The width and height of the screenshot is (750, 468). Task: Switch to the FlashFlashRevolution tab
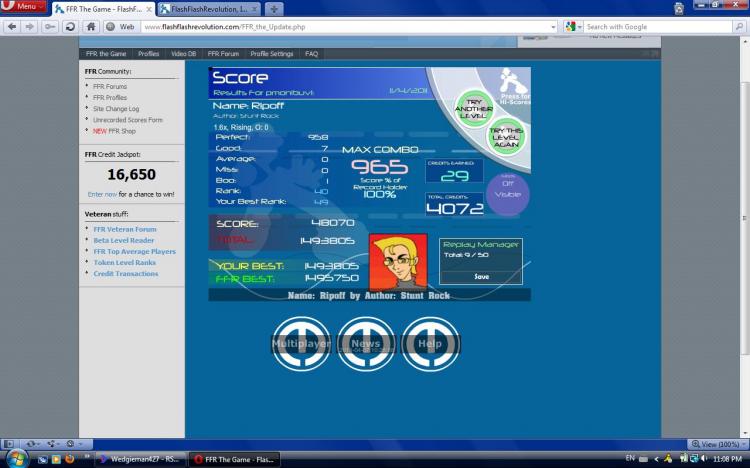click(209, 9)
